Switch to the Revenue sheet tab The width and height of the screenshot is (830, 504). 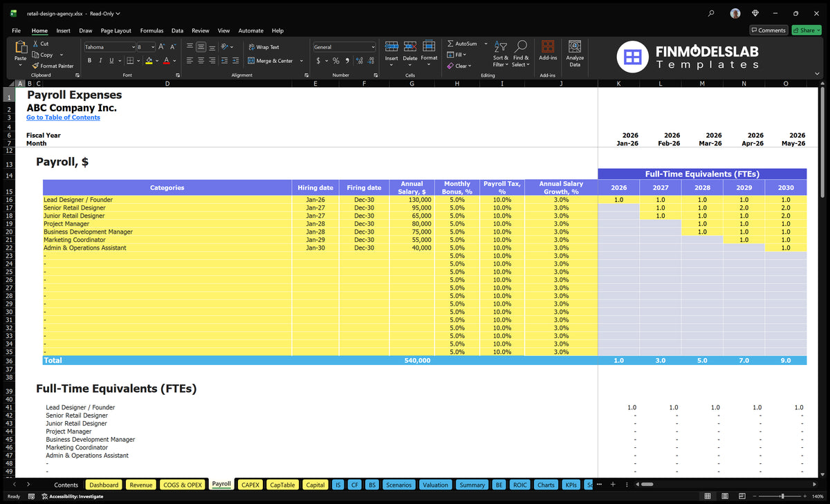141,485
